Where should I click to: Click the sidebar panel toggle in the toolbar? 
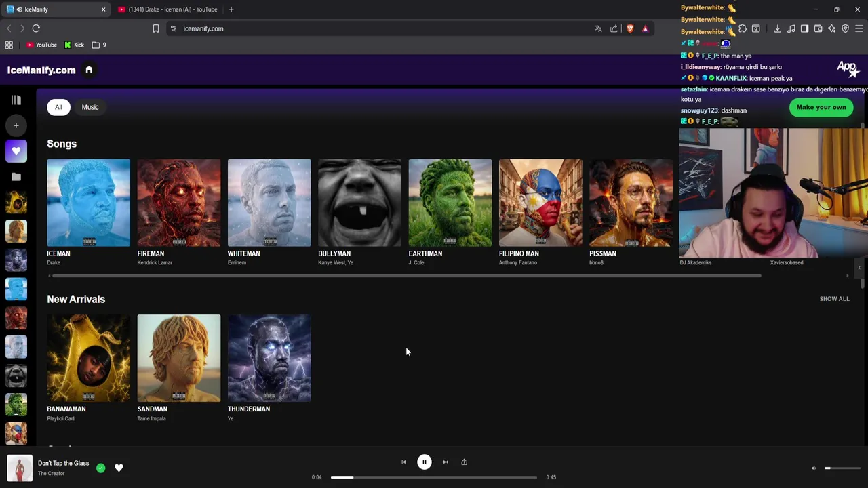(804, 28)
